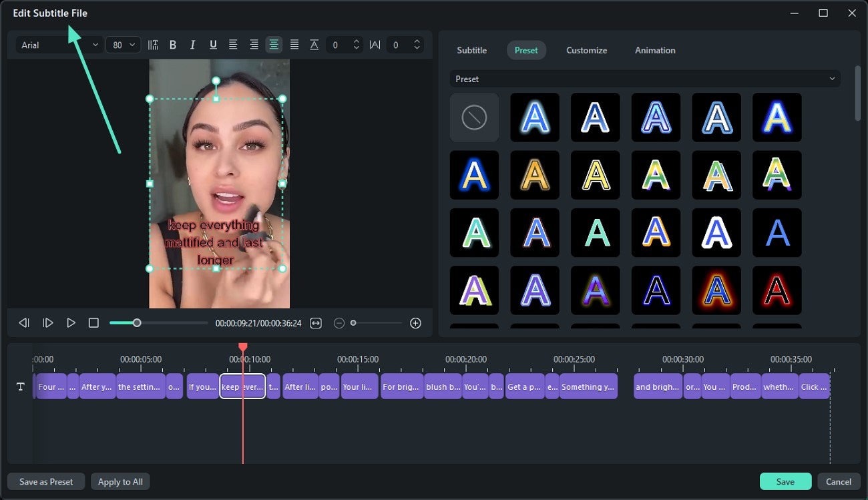Click the subtitle track T icon
The height and width of the screenshot is (500, 868).
click(21, 387)
